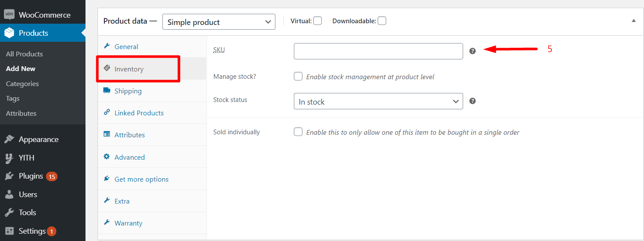Image resolution: width=644 pixels, height=241 pixels.
Task: Click the Users person icon
Action: pyautogui.click(x=9, y=195)
